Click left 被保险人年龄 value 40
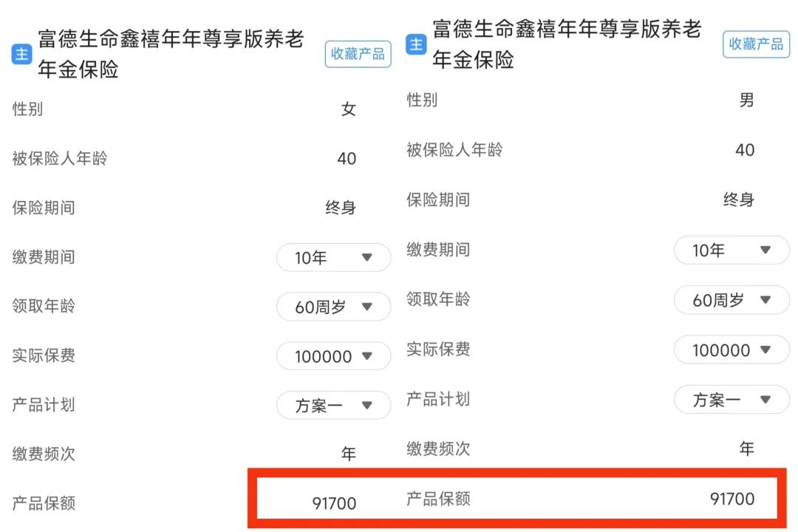Viewport: 798px width, 532px height. click(x=347, y=158)
